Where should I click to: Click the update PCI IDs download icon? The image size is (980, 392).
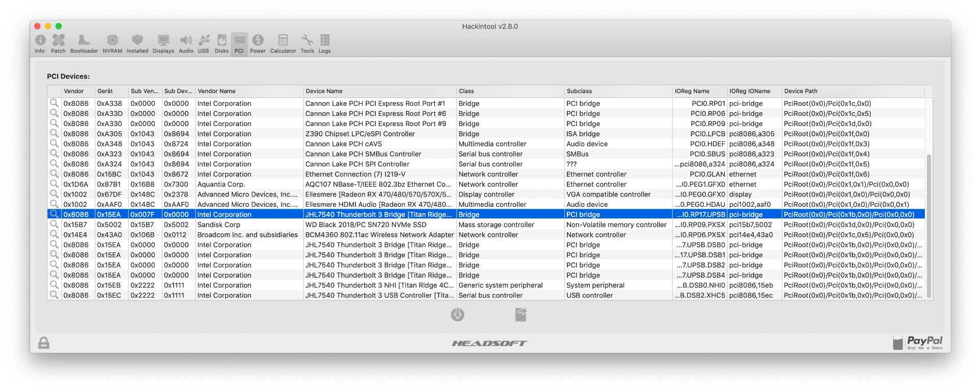458,314
